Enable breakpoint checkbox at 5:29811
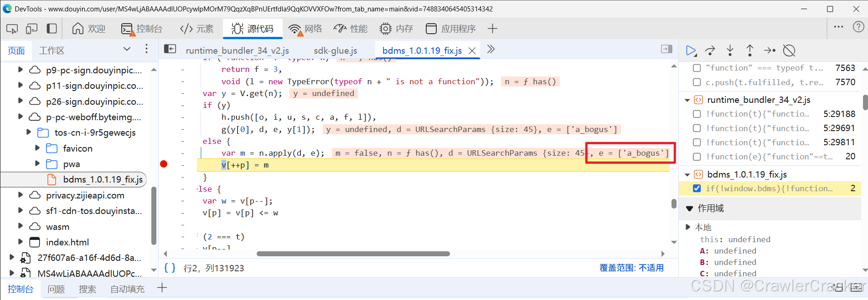The image size is (868, 300). click(697, 142)
